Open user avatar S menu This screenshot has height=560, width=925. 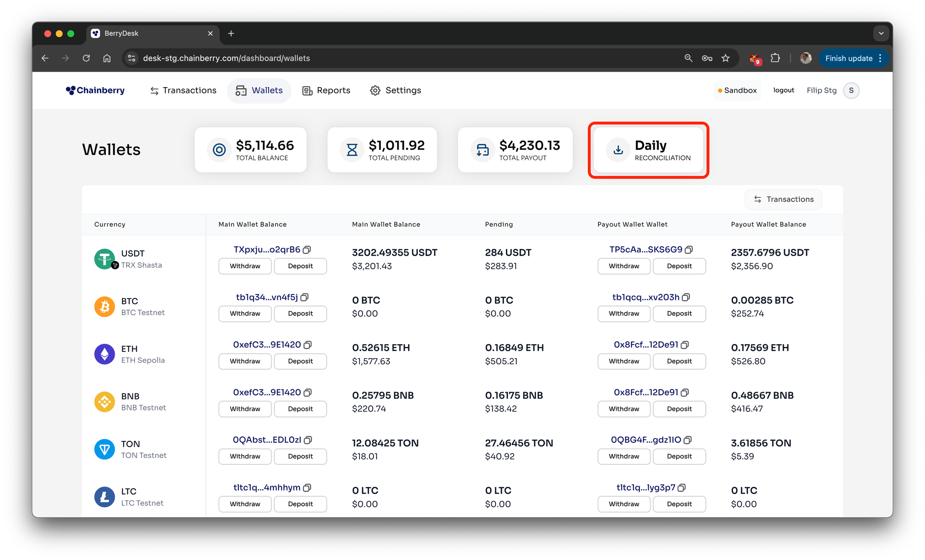coord(851,90)
